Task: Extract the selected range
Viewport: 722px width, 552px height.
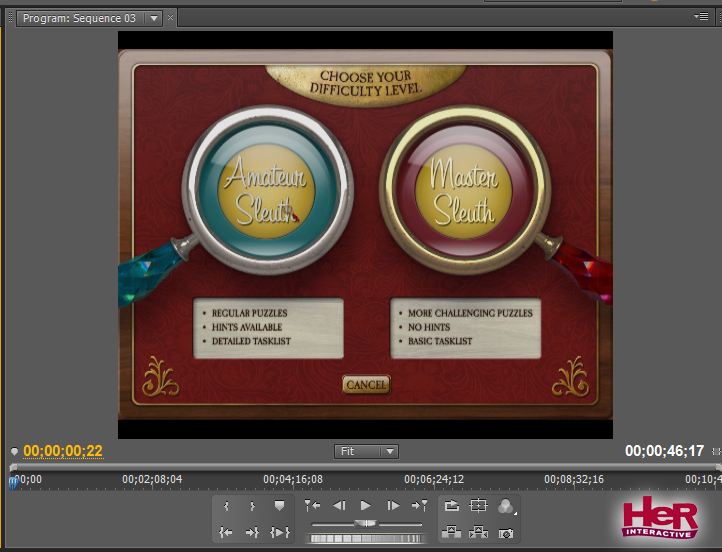Action: (x=478, y=533)
